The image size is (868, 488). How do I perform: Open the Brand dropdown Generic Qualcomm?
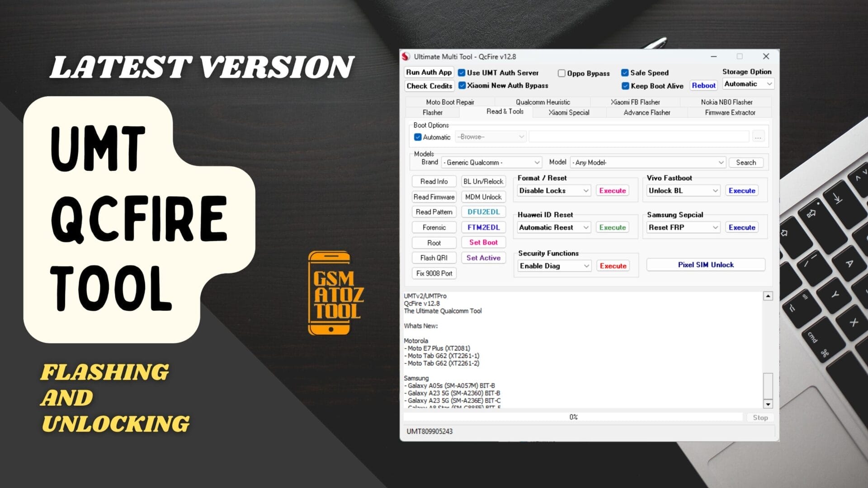click(x=491, y=162)
